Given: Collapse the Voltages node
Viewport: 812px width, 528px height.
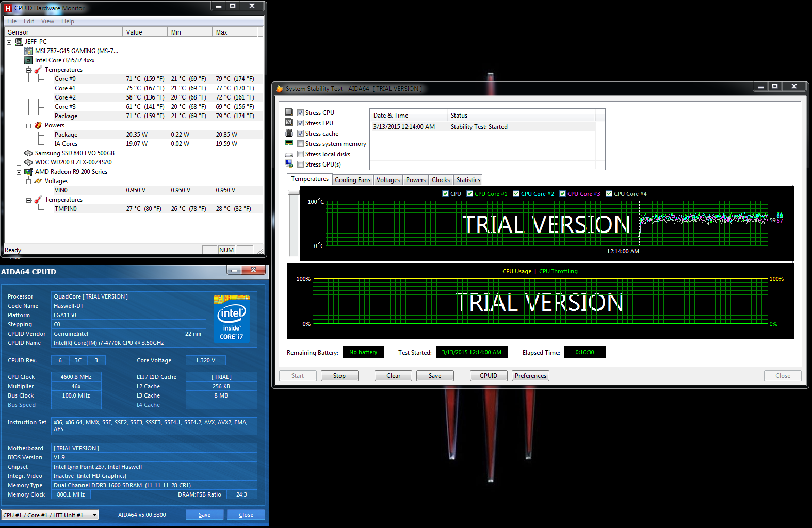Looking at the screenshot, I should tap(29, 181).
